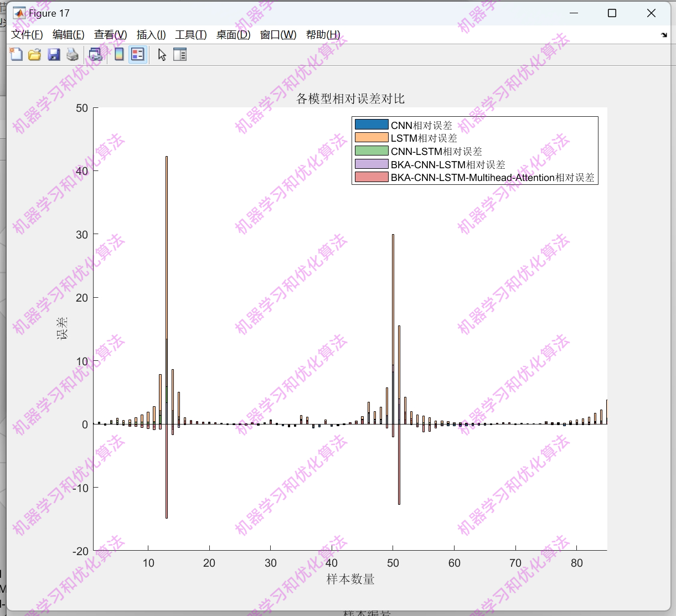676x616 pixels.
Task: Click the Multihead-Attention pink legend swatch
Action: (x=371, y=177)
